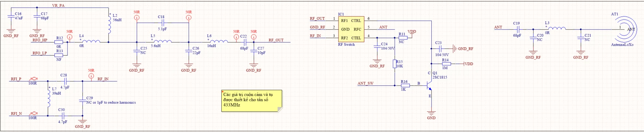
Task: Select the IC1 RF Switch body
Action: click(351, 29)
